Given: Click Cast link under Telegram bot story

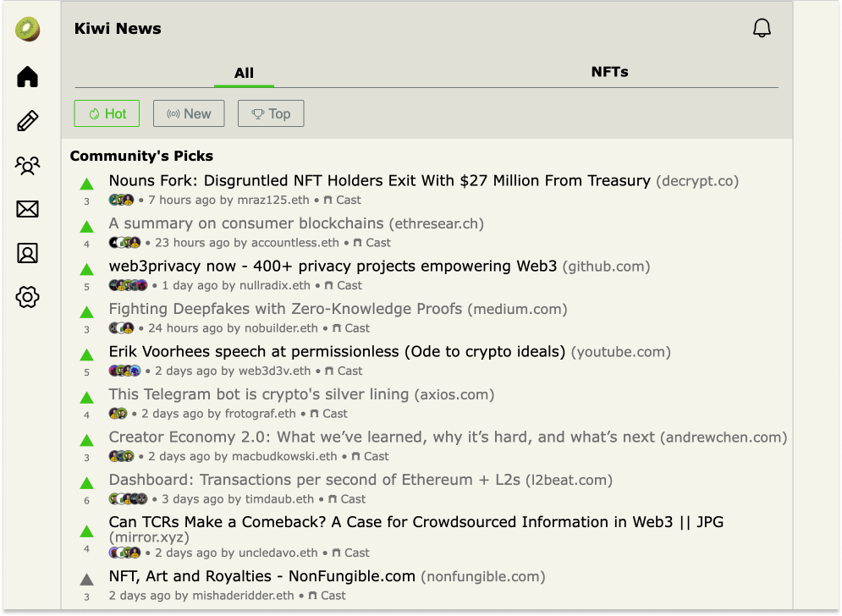Looking at the screenshot, I should (329, 414).
